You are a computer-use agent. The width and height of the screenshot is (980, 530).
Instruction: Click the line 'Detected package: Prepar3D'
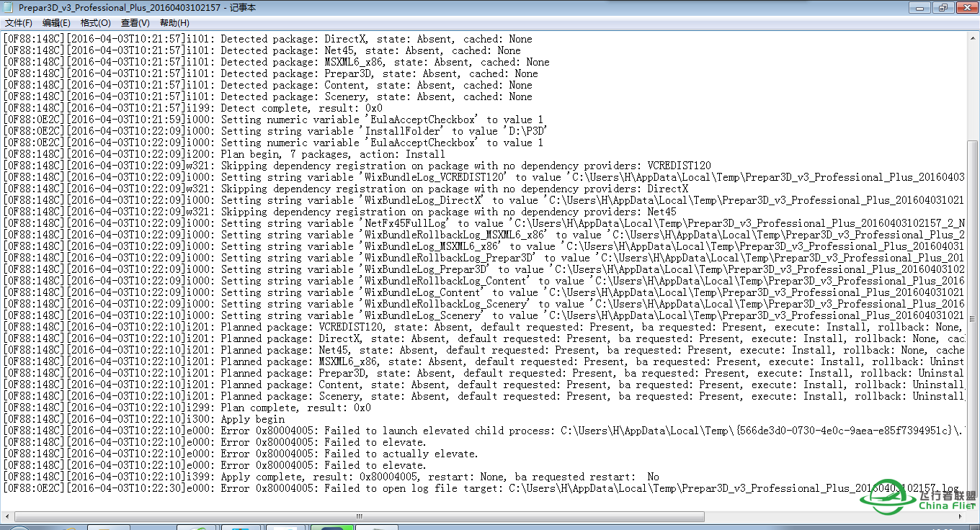click(x=271, y=73)
